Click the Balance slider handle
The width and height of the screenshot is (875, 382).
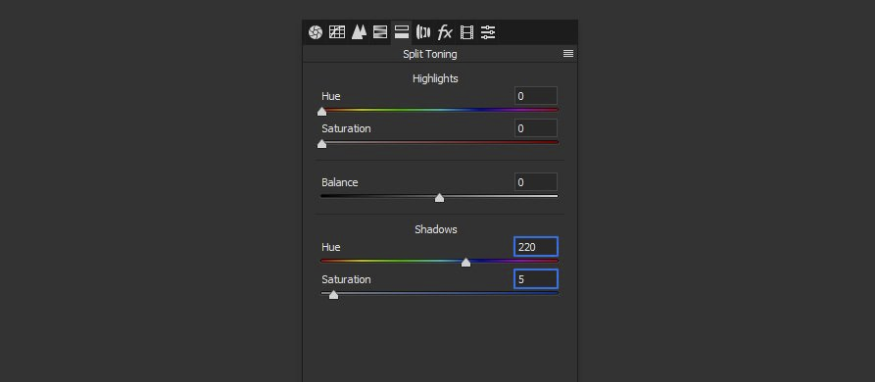click(439, 197)
